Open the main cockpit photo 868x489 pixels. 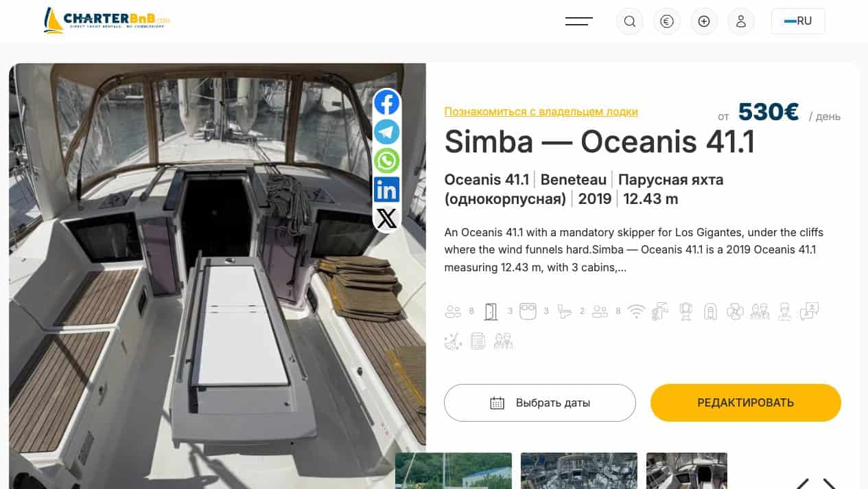[x=218, y=276]
